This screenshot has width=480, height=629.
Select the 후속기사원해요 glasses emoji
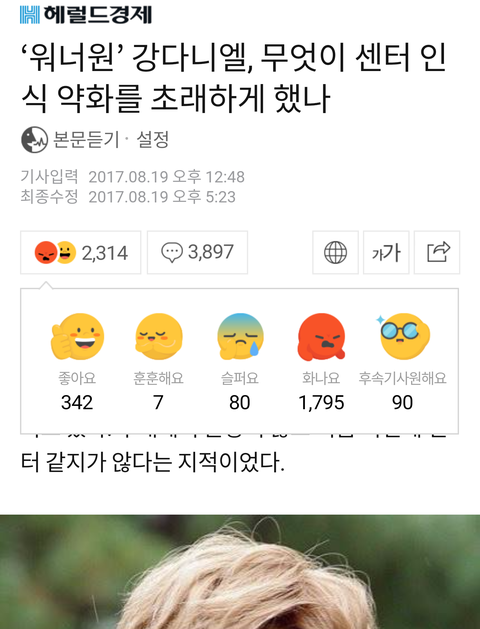coord(403,336)
